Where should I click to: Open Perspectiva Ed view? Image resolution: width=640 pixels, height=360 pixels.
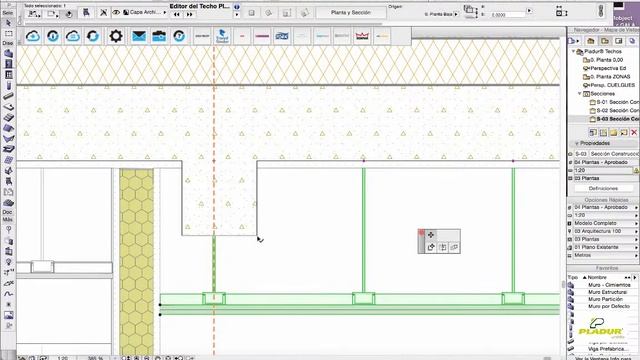click(x=605, y=68)
